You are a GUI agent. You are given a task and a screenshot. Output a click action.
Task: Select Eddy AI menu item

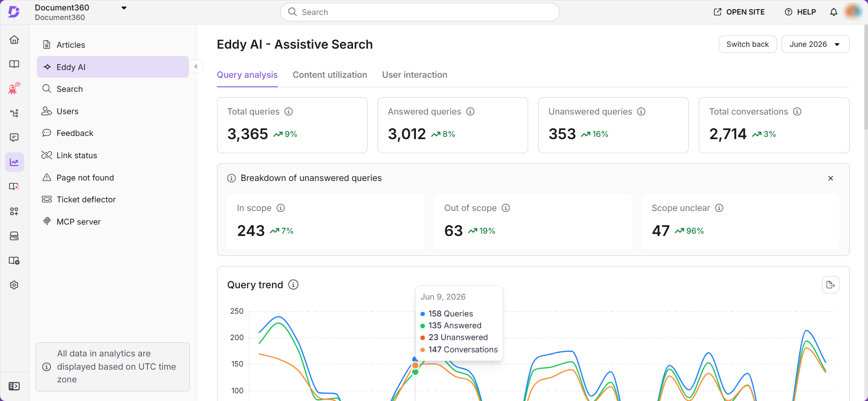[112, 67]
